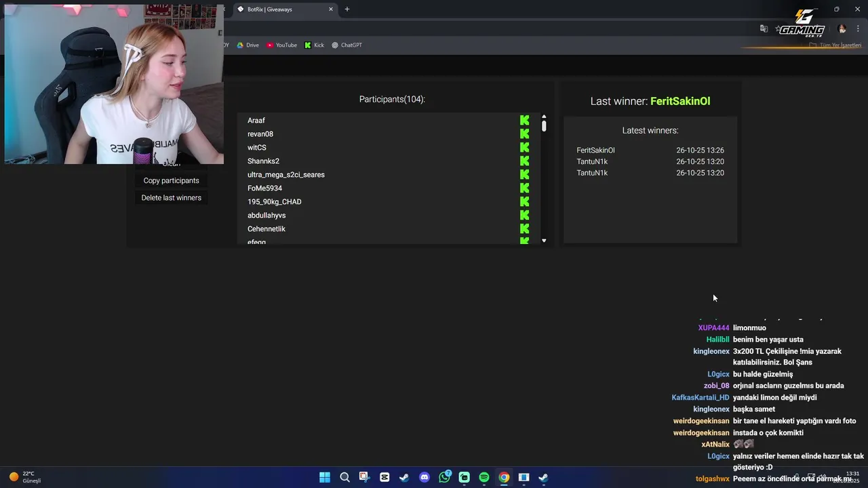The height and width of the screenshot is (488, 868).
Task: Click the Copy participants button
Action: [172, 180]
